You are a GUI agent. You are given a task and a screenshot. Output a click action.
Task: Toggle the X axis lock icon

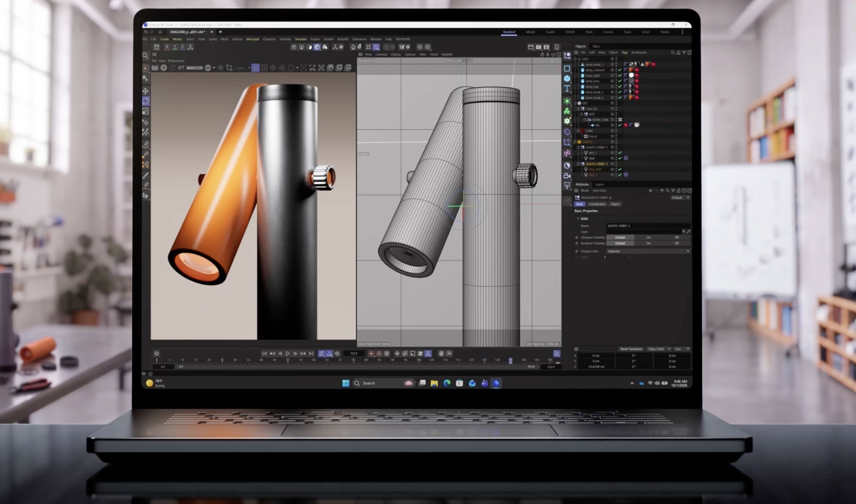[x=167, y=47]
